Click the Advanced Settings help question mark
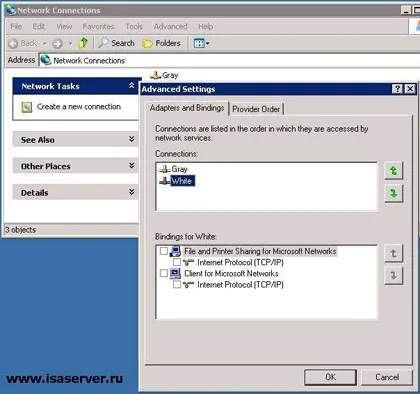 397,89
